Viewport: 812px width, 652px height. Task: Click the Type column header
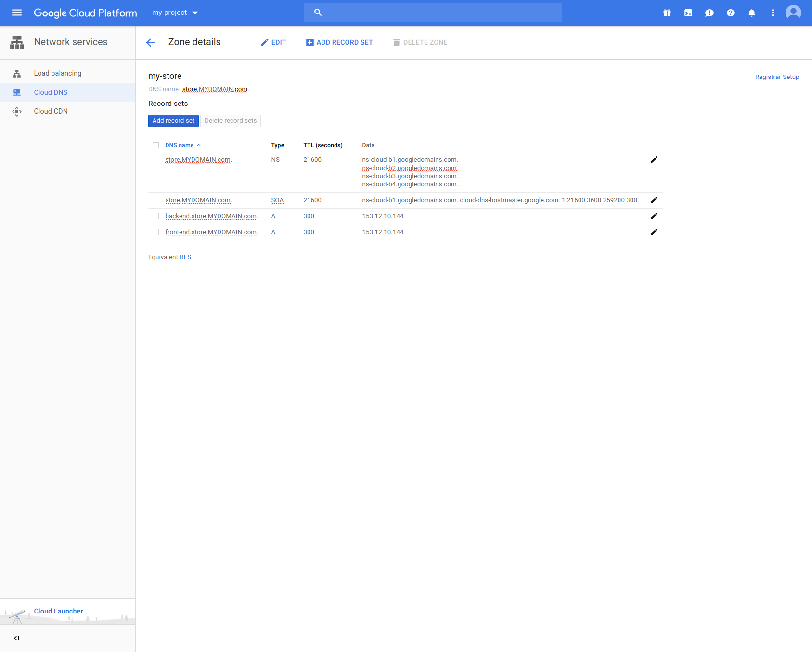(278, 145)
